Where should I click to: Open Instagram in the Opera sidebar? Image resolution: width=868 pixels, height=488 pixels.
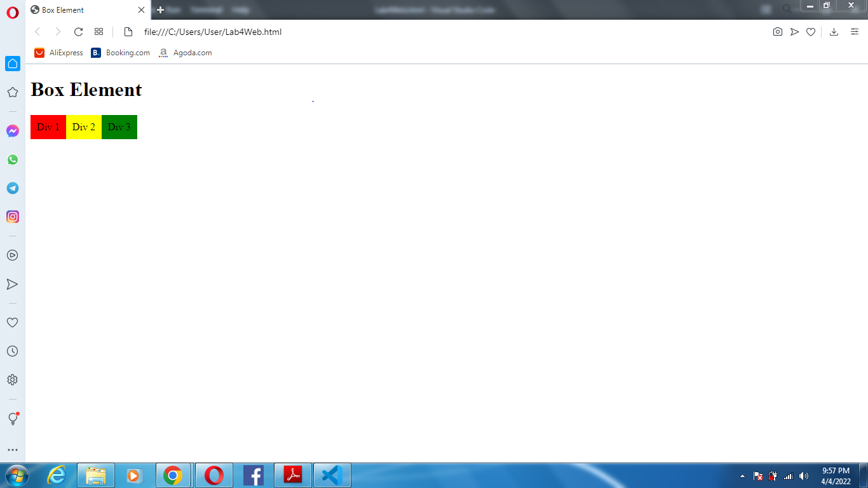(13, 217)
